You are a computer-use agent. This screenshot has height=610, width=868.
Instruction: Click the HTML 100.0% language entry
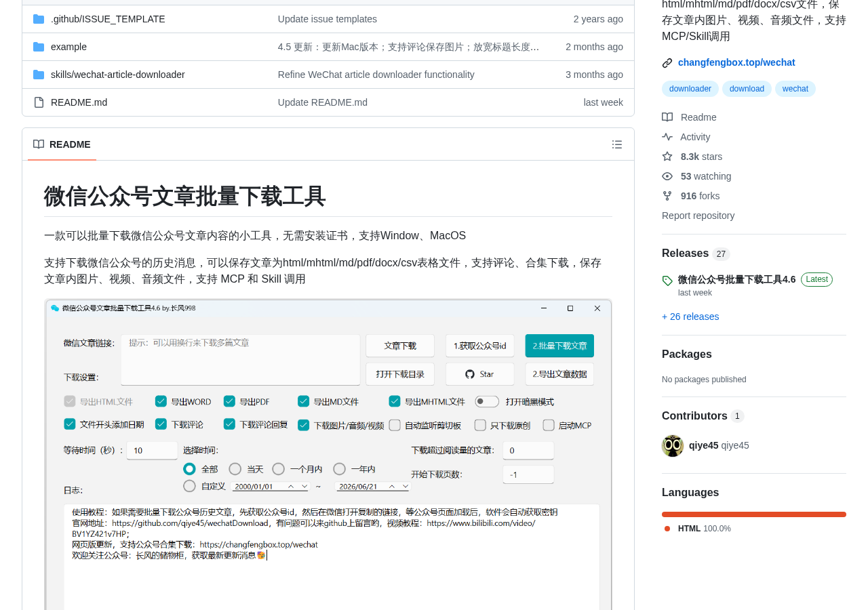click(x=704, y=529)
